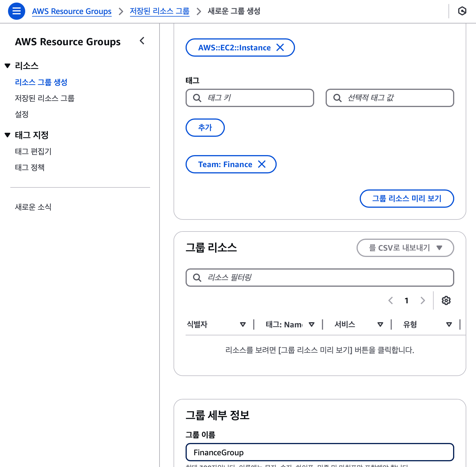Open 설정 in sidebar

pos(21,114)
